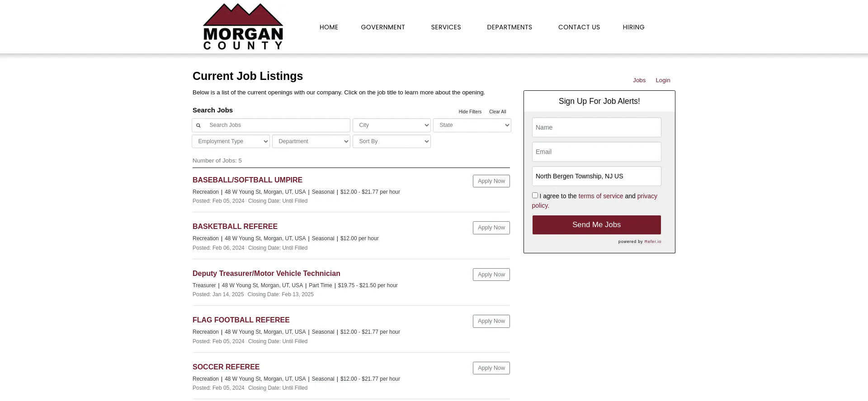The width and height of the screenshot is (868, 401).
Task: Apply Now for Baseball/Softball Umpire
Action: [491, 181]
